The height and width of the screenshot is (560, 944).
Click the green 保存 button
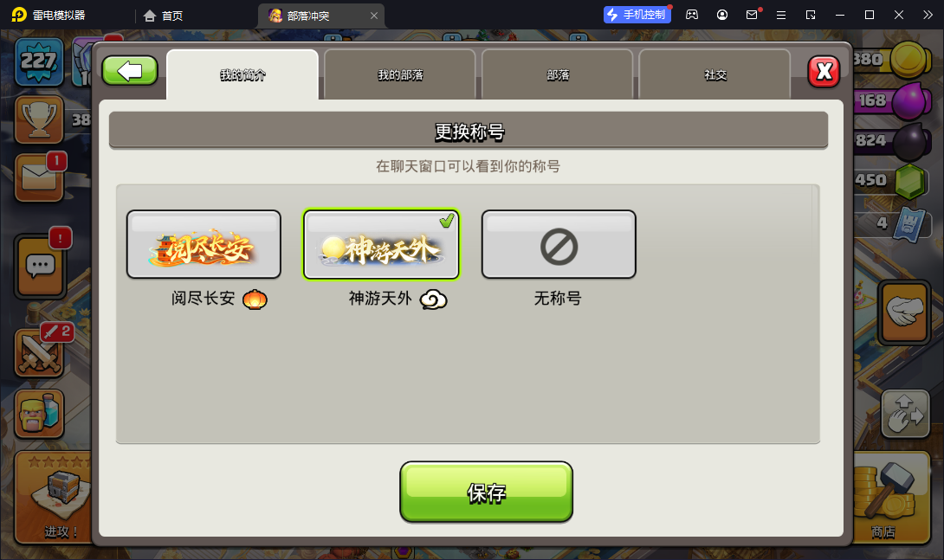click(x=486, y=492)
